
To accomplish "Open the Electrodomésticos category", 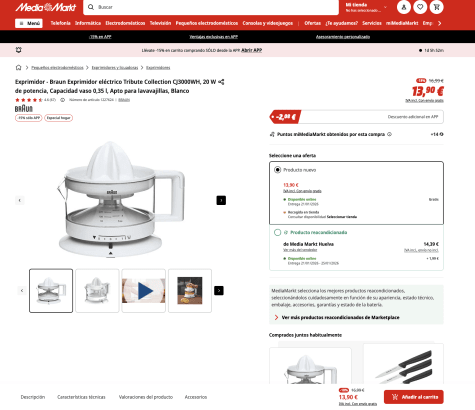I will click(x=125, y=23).
